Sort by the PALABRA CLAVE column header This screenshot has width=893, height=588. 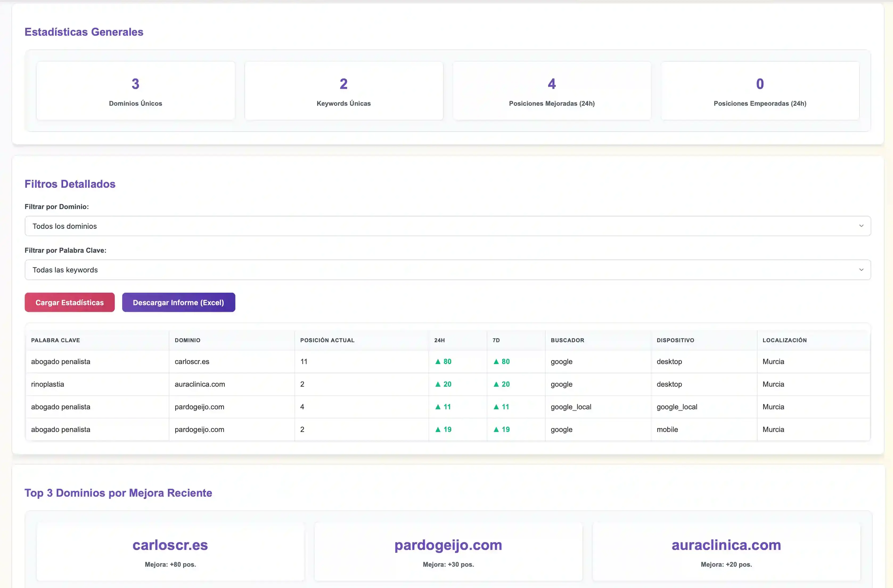point(55,340)
